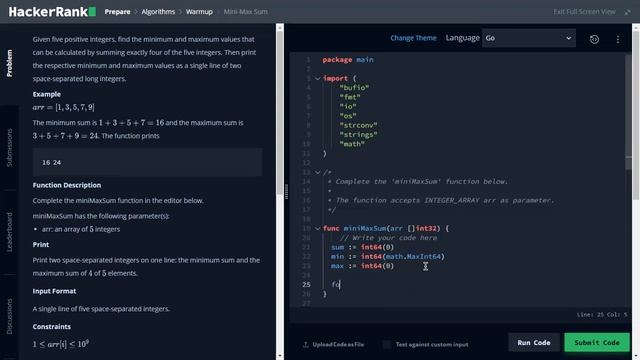
Task: Click the '// Write your code here' comment
Action: coord(388,238)
